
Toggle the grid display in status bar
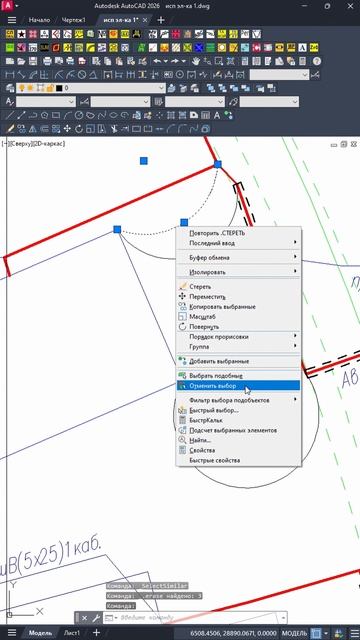point(316,633)
